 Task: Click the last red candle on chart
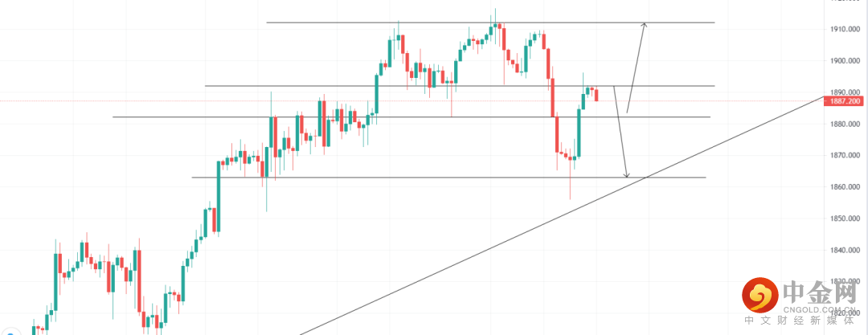point(596,95)
